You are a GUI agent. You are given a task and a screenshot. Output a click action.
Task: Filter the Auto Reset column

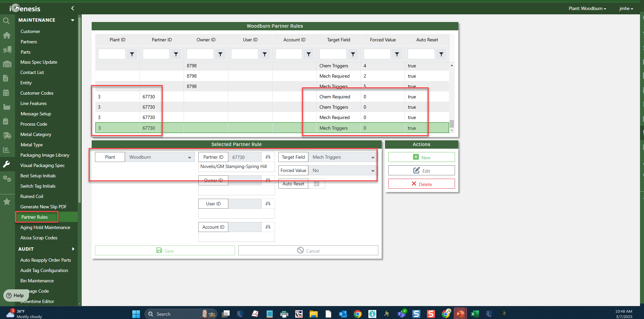(441, 54)
